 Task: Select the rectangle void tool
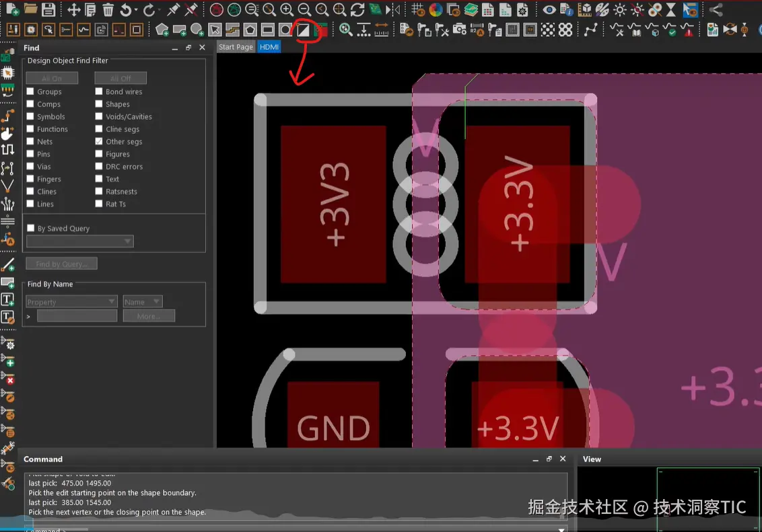coord(267,30)
